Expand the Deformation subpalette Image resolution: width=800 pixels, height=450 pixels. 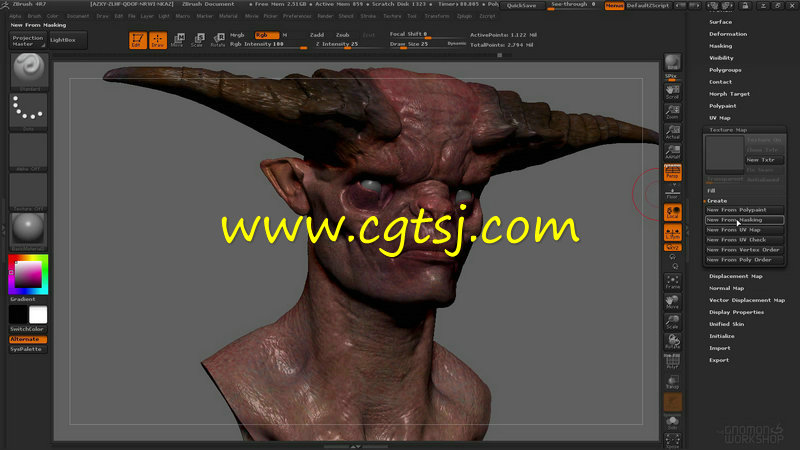(728, 34)
